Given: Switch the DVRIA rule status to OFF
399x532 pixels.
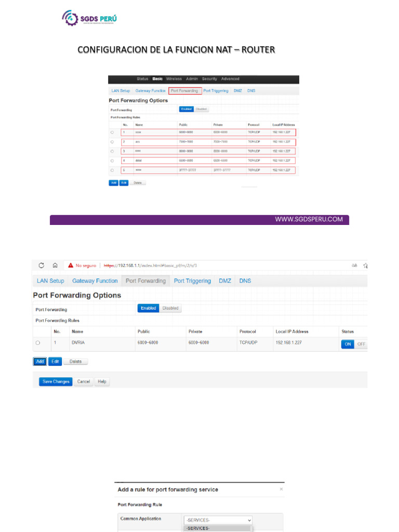Looking at the screenshot, I should tap(361, 344).
